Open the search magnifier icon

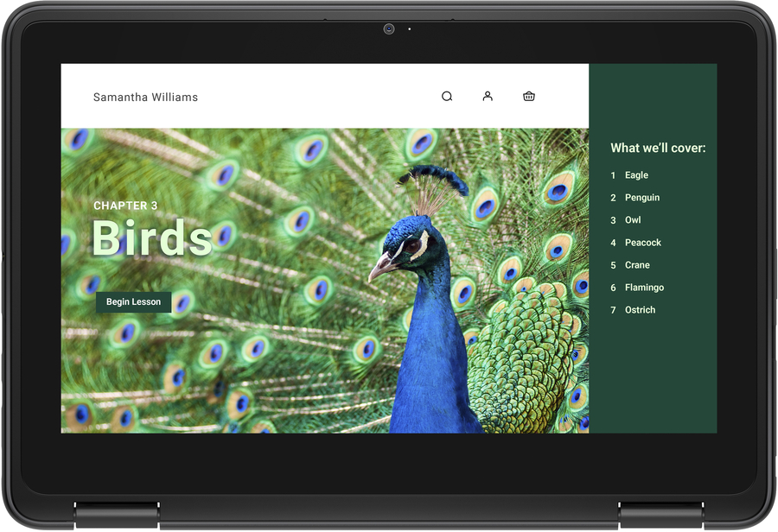pos(447,96)
